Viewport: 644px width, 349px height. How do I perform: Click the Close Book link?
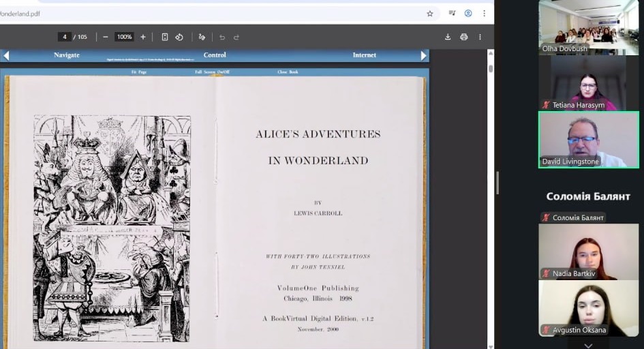click(x=288, y=72)
